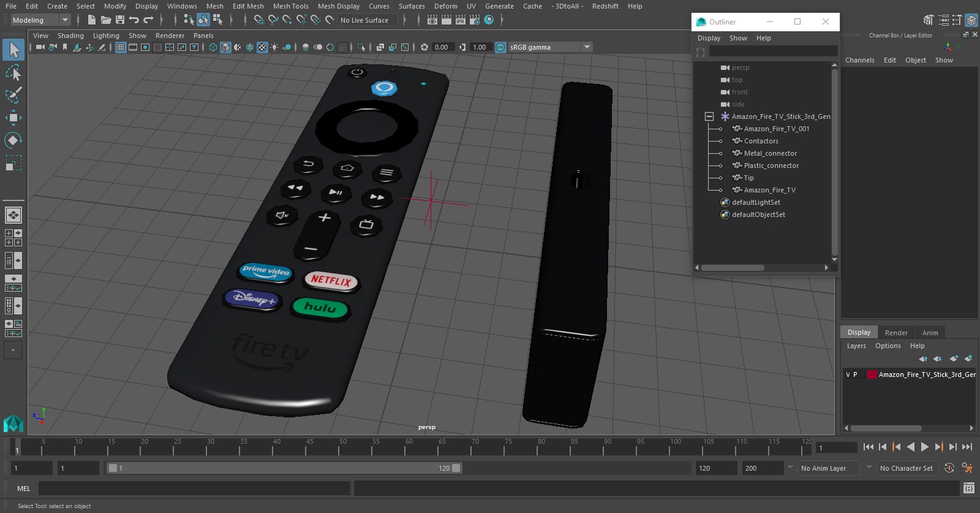
Task: Toggle the viewport film gate
Action: click(133, 47)
